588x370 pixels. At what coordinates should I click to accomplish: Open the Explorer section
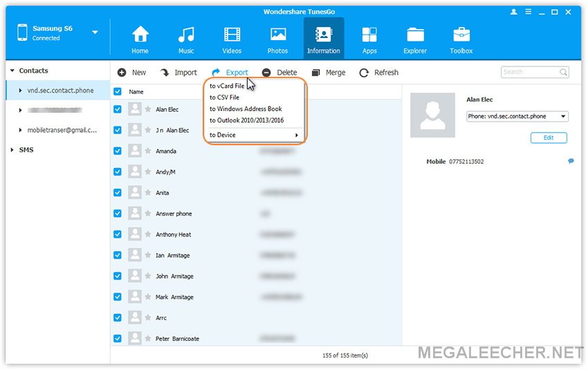pyautogui.click(x=415, y=39)
